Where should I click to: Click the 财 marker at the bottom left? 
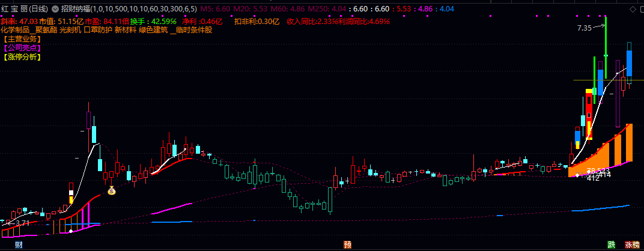tap(19, 245)
